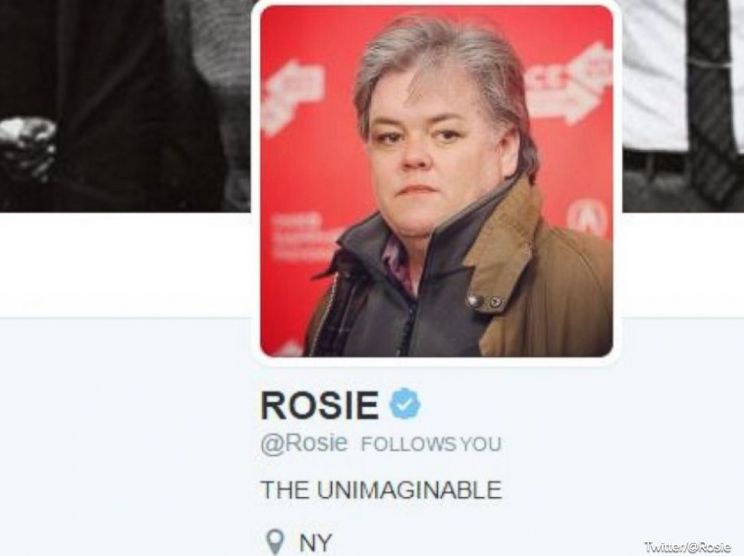Click the circular logo on avatar backdrop
Image resolution: width=744 pixels, height=556 pixels.
pos(588,218)
